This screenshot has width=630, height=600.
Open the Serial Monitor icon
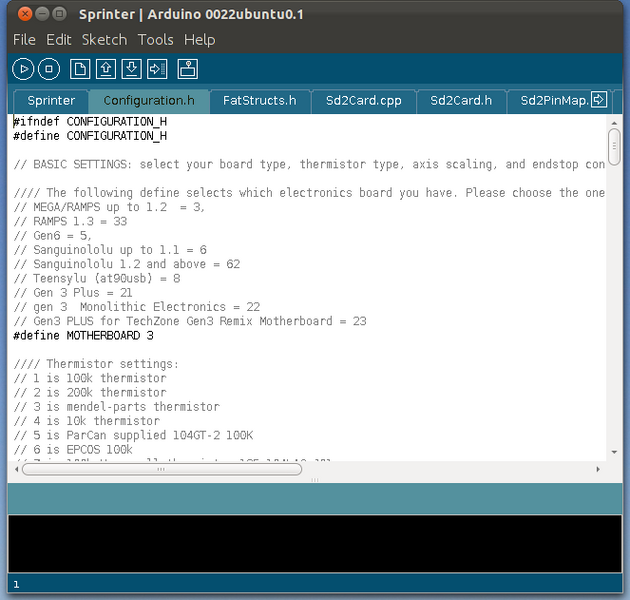188,69
